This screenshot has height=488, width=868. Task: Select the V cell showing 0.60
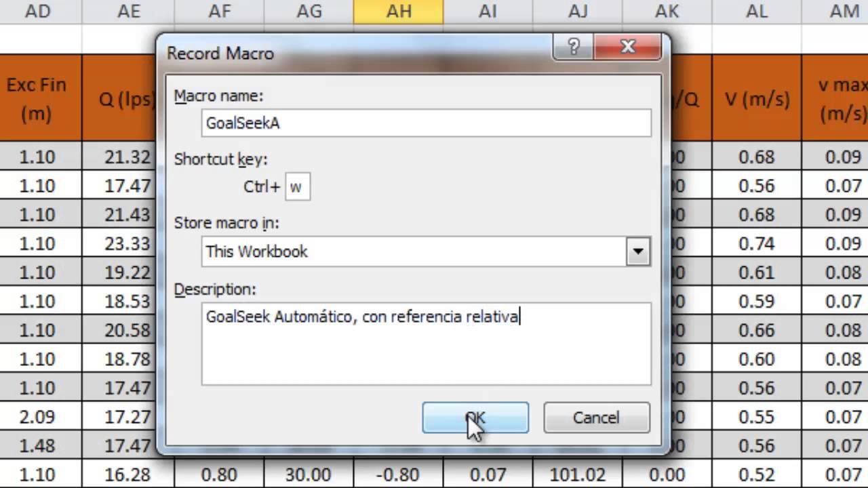tap(756, 359)
